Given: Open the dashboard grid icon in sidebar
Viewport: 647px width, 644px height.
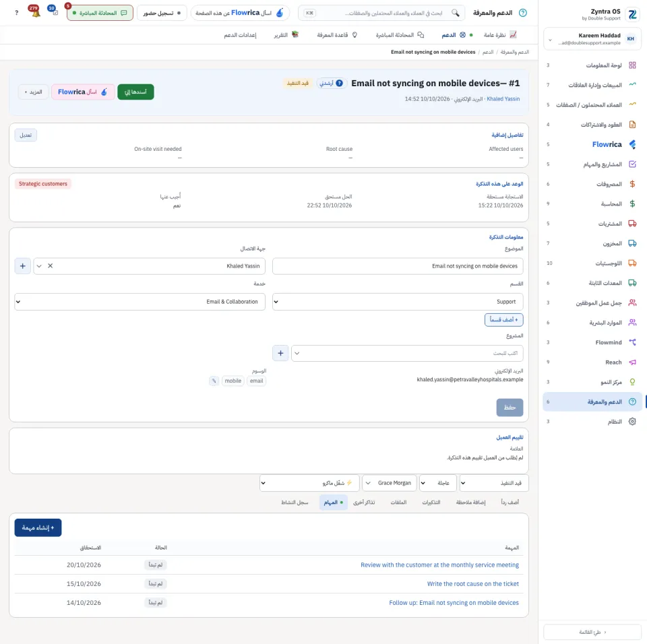Looking at the screenshot, I should [x=632, y=65].
